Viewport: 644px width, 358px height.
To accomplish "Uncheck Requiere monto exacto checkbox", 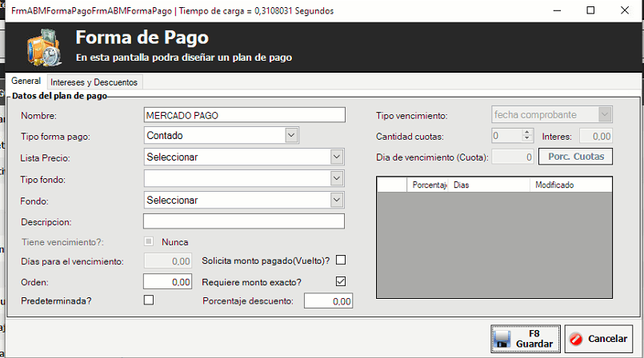I will click(341, 281).
